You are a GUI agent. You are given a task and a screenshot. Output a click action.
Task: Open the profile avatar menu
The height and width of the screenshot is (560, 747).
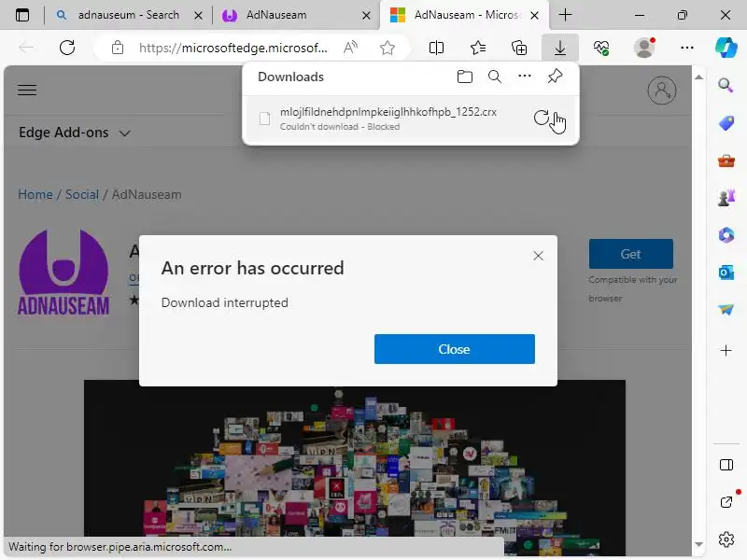coord(644,48)
